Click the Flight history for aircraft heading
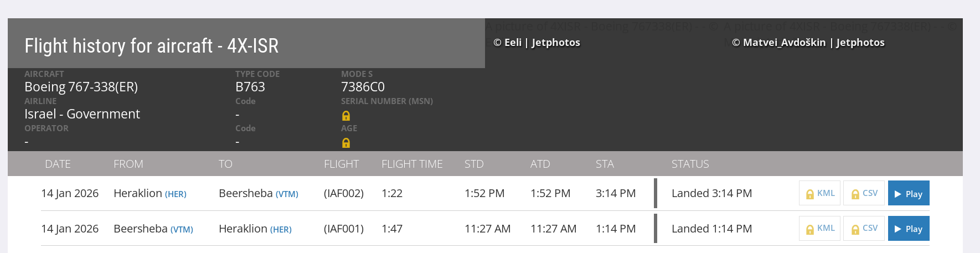The height and width of the screenshot is (253, 980). [x=152, y=45]
